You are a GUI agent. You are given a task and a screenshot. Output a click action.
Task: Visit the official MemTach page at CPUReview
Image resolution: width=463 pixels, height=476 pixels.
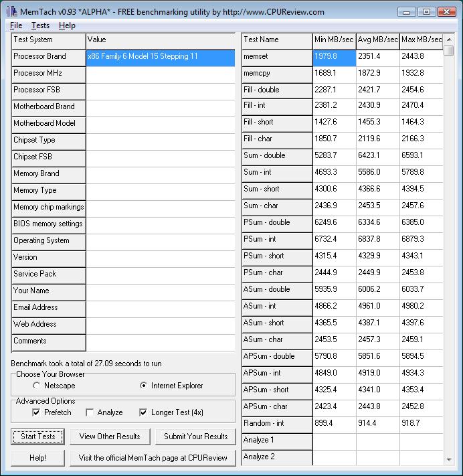click(153, 458)
